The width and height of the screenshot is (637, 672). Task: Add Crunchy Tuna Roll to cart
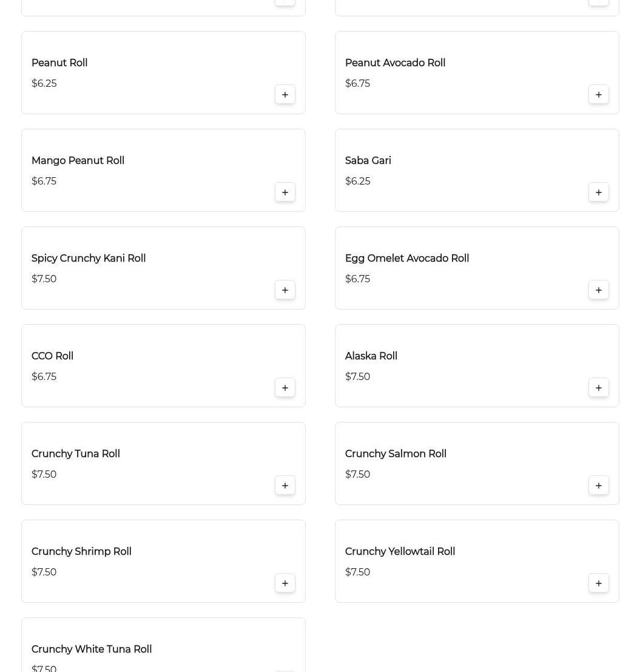pos(285,486)
